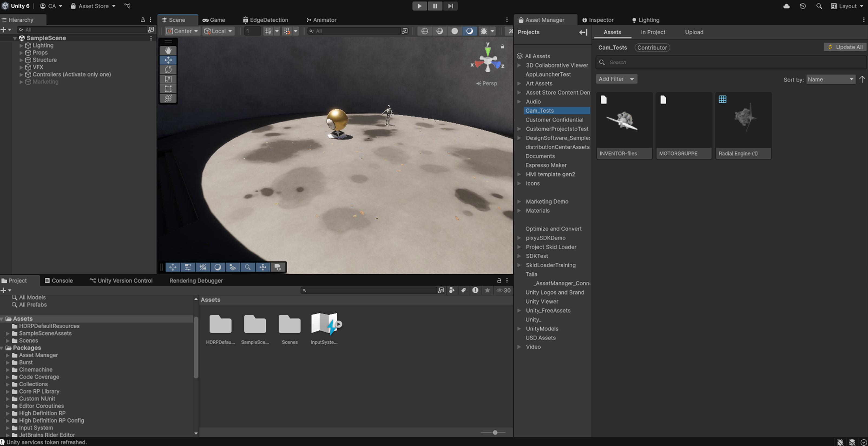Select the combined Transform tool
Screen dimensions: 868x446
point(168,98)
